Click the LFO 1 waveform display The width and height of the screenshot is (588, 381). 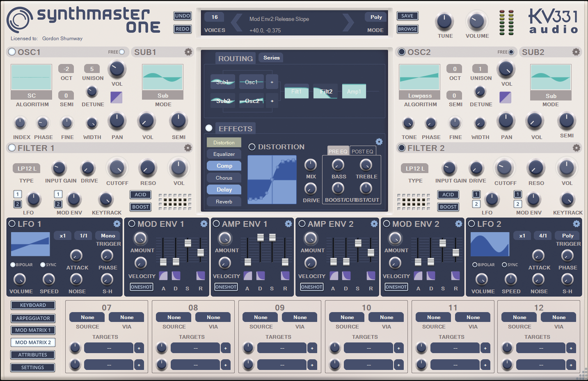(30, 244)
